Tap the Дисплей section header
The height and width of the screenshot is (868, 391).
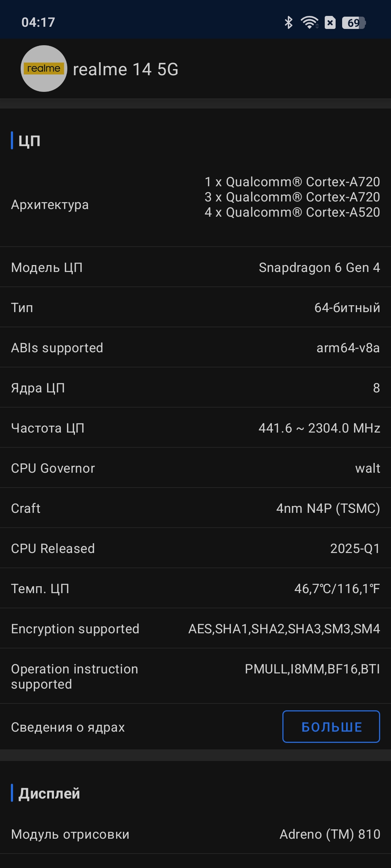tap(49, 793)
